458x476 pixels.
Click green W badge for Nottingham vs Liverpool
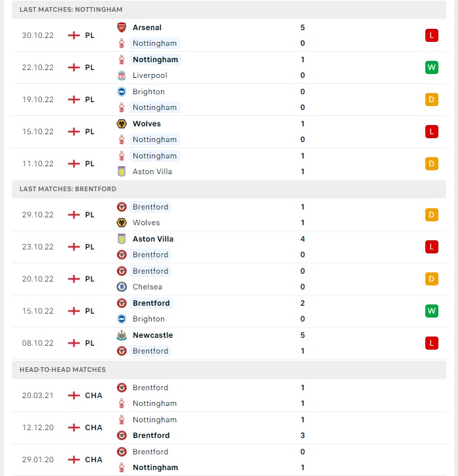432,67
